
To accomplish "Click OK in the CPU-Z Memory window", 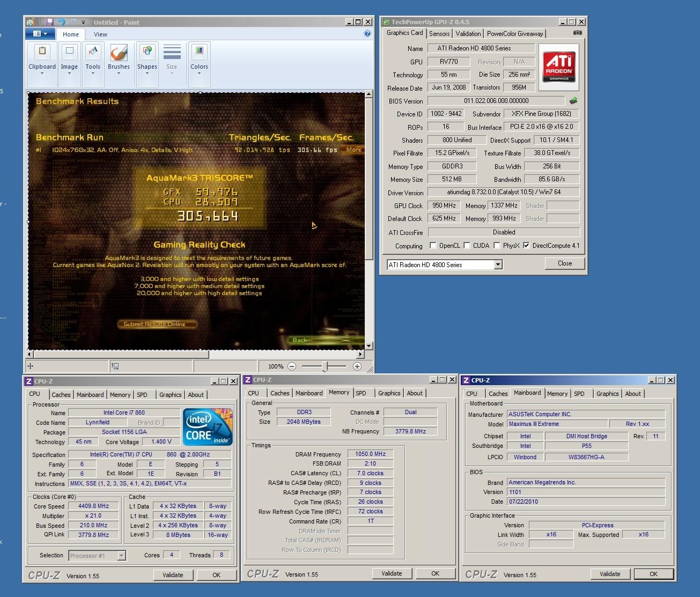I will [x=435, y=573].
